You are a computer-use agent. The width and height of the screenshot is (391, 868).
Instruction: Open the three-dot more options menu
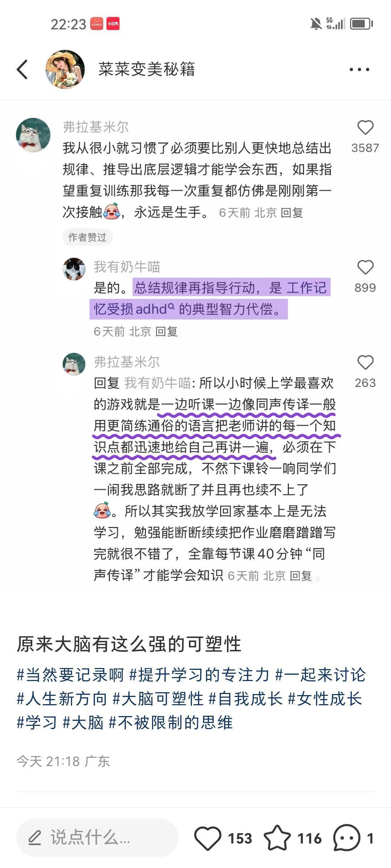tap(359, 69)
